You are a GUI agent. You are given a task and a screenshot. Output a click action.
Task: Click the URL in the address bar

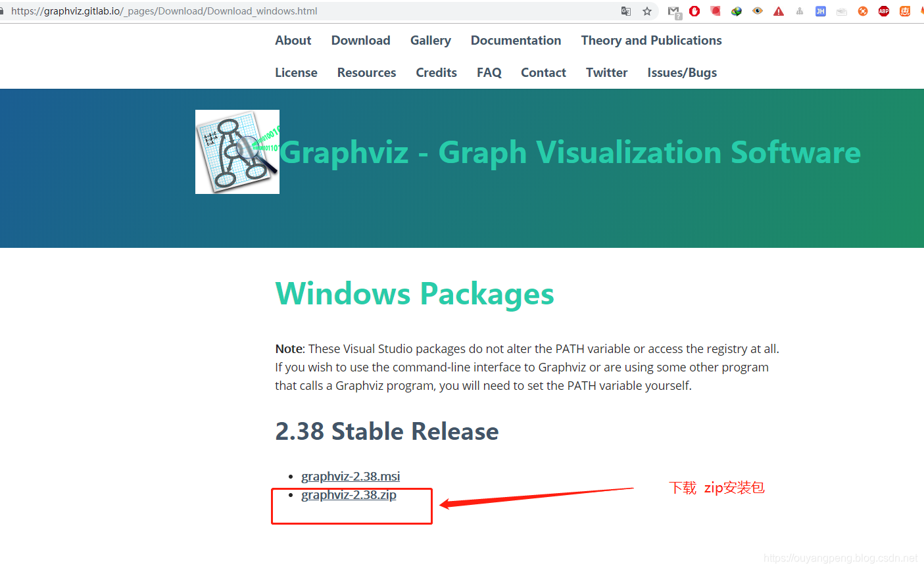click(x=164, y=11)
